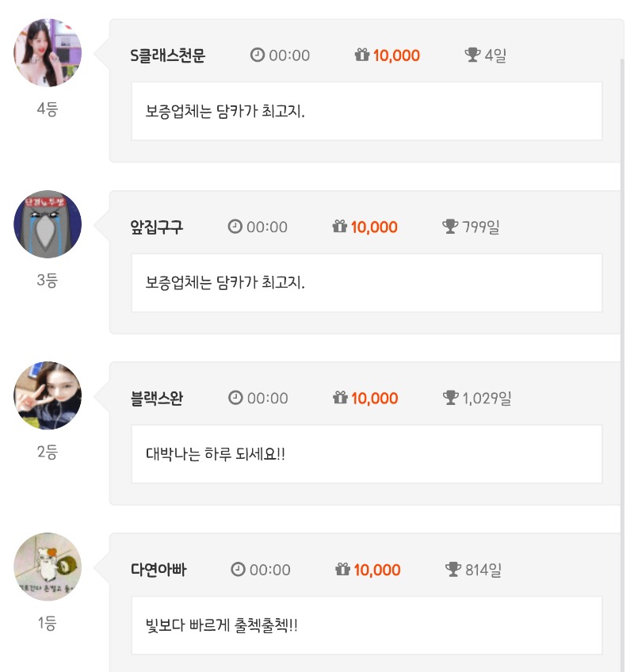The image size is (634, 672).
Task: Click the gift icon in 다연아빠's row
Action: pyautogui.click(x=342, y=569)
